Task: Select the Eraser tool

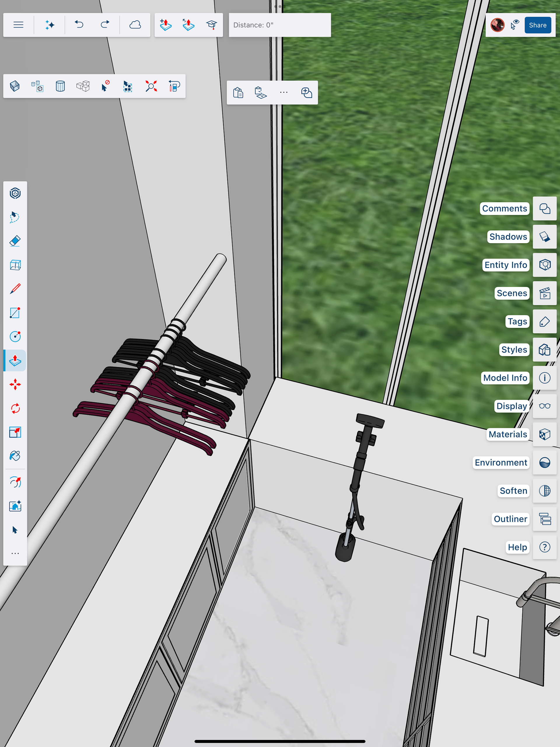Action: [x=15, y=241]
